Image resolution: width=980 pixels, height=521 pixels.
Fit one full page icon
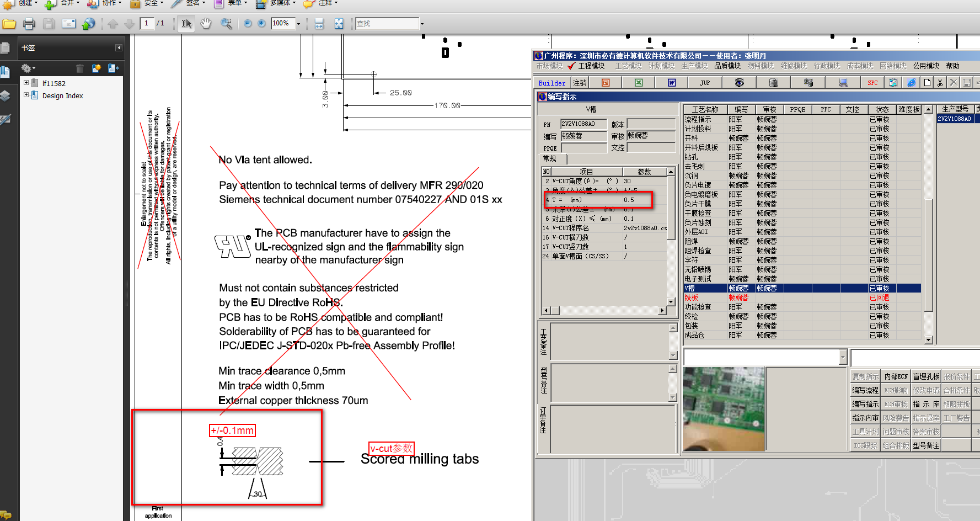point(339,24)
